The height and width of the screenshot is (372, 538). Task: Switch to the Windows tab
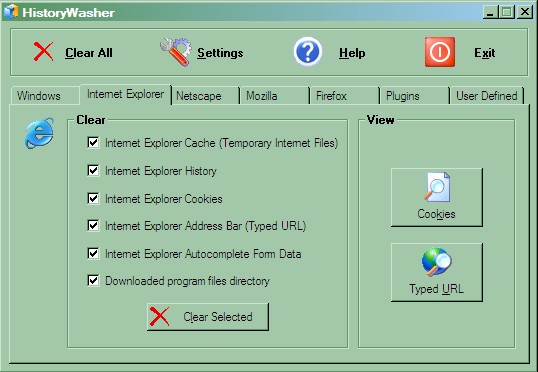tap(45, 96)
